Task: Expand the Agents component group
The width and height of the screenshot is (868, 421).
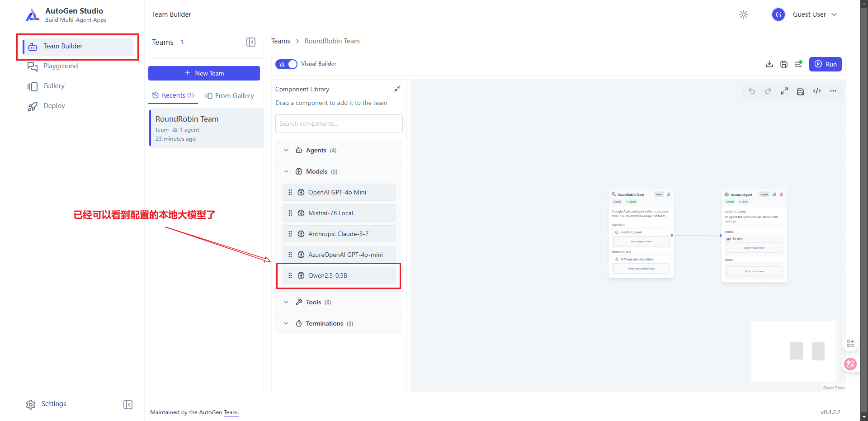Action: click(339, 151)
